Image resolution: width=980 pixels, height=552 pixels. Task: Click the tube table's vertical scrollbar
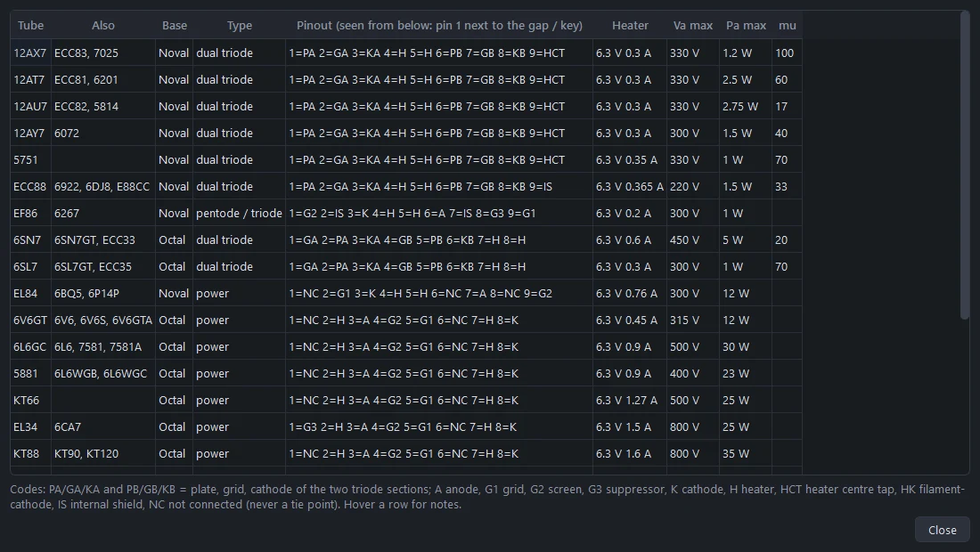point(964,166)
